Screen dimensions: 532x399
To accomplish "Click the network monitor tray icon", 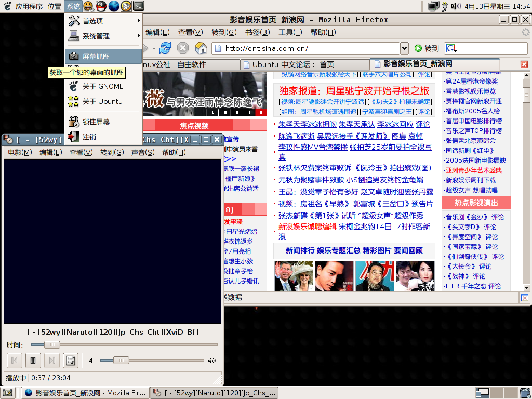I will click(433, 6).
